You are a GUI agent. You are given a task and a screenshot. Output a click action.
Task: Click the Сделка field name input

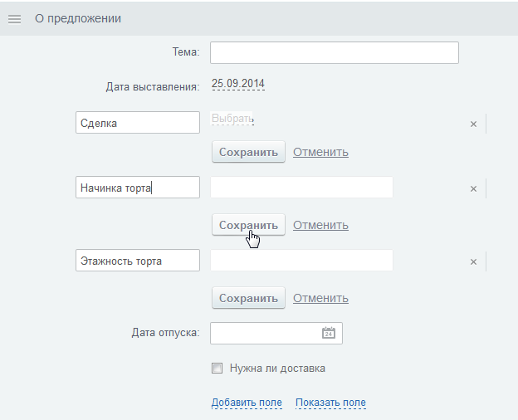138,123
